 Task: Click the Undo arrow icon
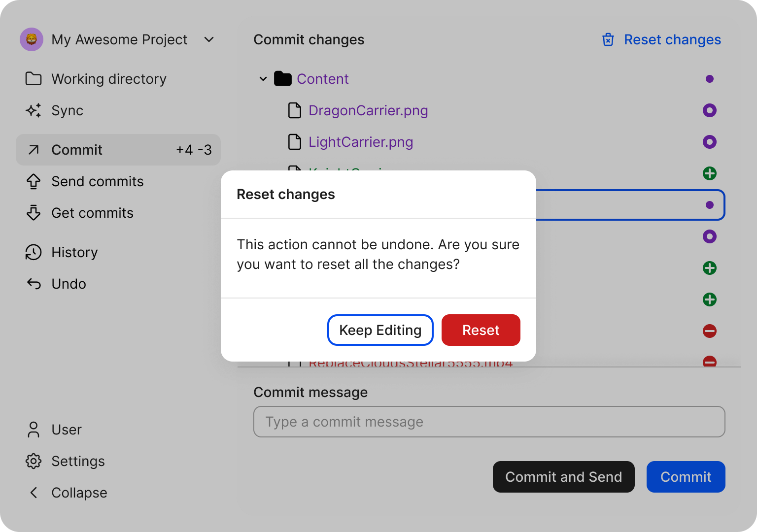coord(34,284)
